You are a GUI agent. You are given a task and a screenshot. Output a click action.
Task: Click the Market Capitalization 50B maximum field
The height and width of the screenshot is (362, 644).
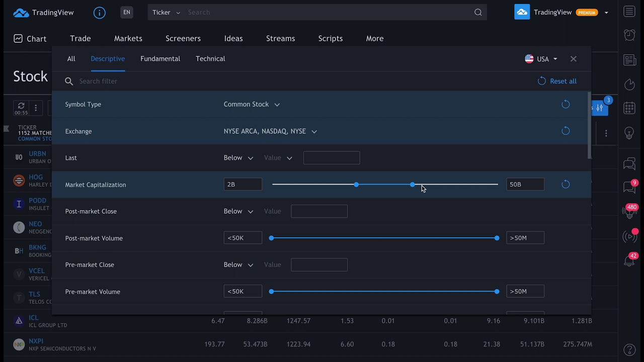(525, 185)
